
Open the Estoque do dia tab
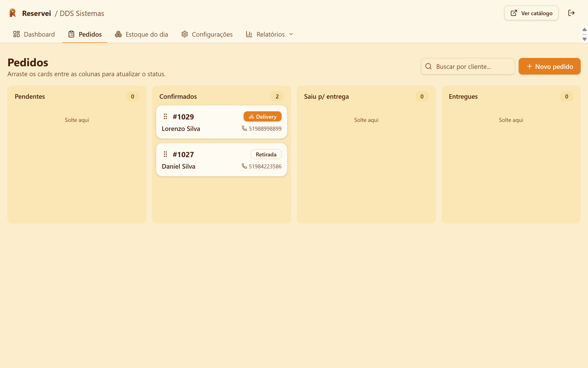(x=141, y=34)
